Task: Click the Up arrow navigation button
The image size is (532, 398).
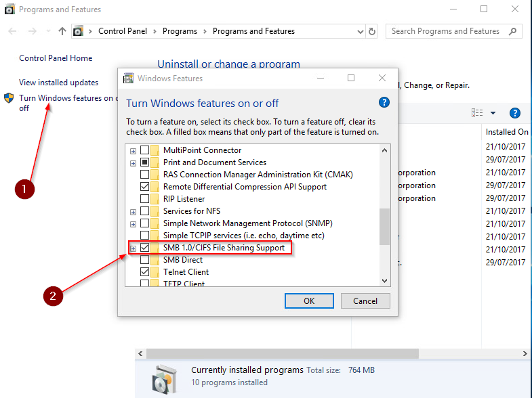Action: (x=62, y=31)
